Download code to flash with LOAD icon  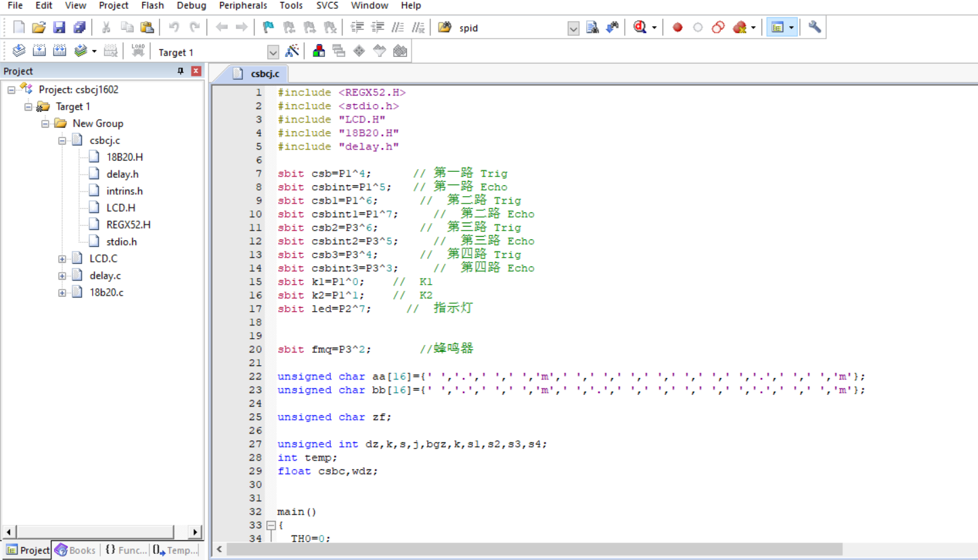coord(138,51)
